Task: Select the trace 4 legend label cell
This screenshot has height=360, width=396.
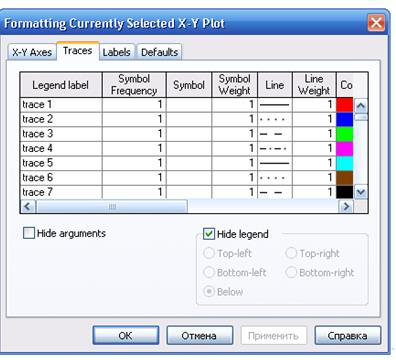Action: 61,149
